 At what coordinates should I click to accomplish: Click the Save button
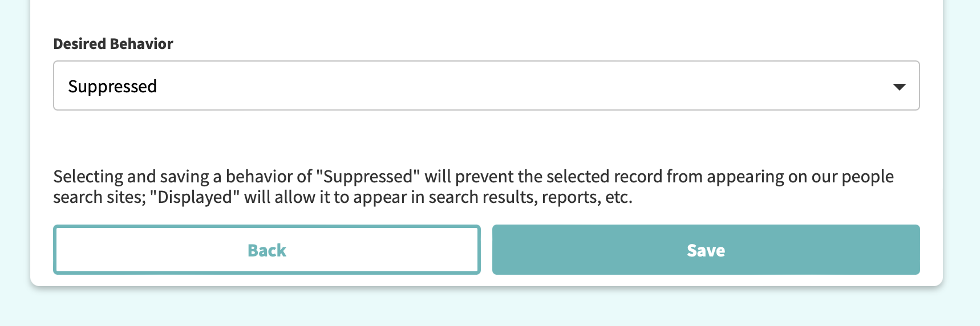pyautogui.click(x=706, y=250)
